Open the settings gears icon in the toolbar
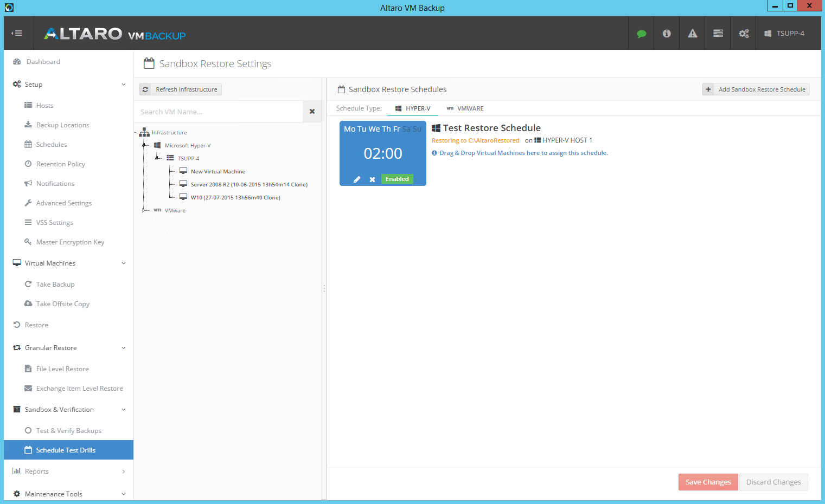This screenshot has height=504, width=825. (743, 33)
